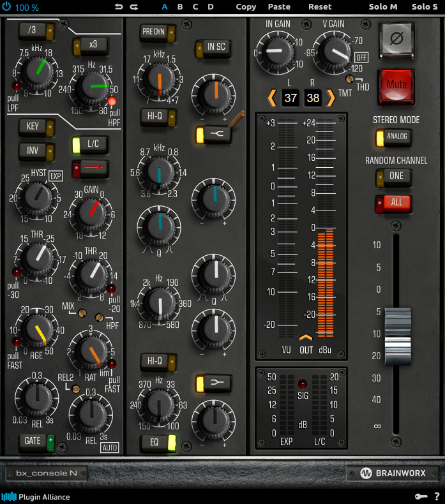The width and height of the screenshot is (445, 504).
Task: Click the random channel ONE button
Action: click(393, 177)
